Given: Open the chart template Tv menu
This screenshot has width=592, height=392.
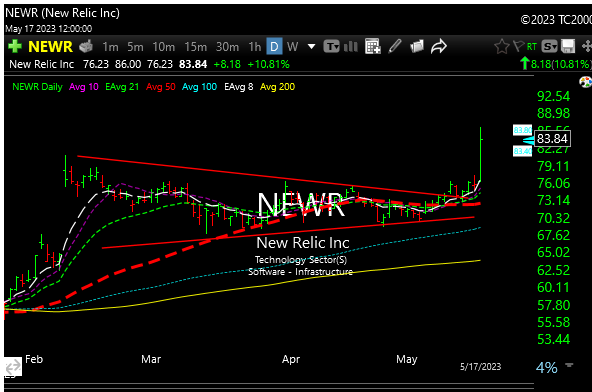Looking at the screenshot, I should [x=331, y=46].
